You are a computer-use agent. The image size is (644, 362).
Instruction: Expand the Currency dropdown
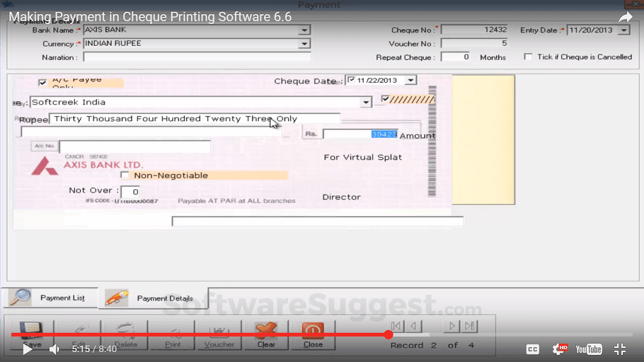(304, 43)
